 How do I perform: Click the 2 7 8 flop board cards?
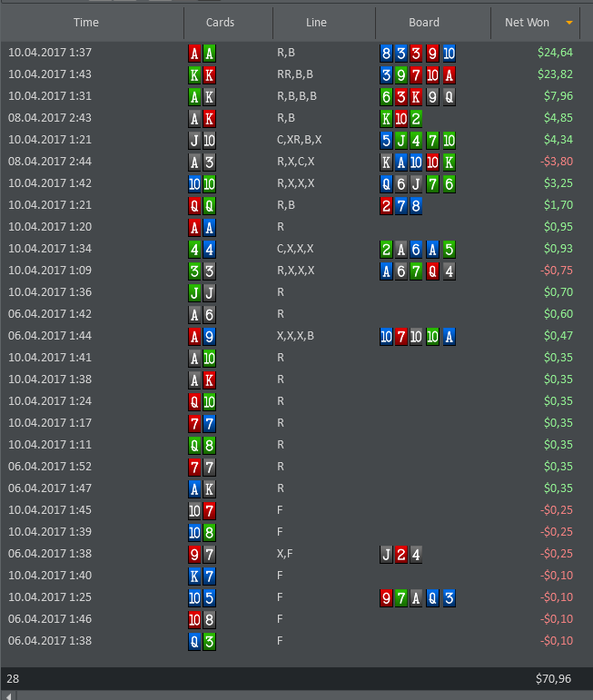pyautogui.click(x=401, y=206)
